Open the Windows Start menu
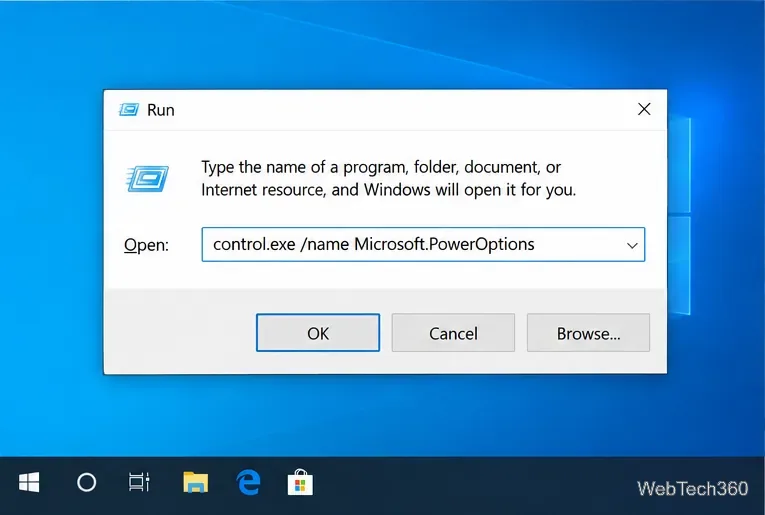765x515 pixels. (x=29, y=483)
